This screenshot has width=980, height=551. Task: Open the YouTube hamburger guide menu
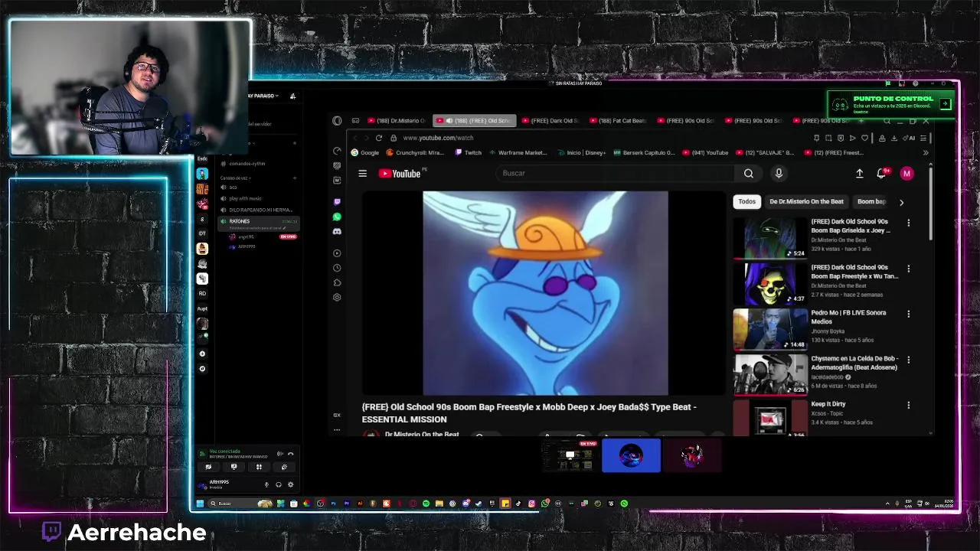[362, 174]
